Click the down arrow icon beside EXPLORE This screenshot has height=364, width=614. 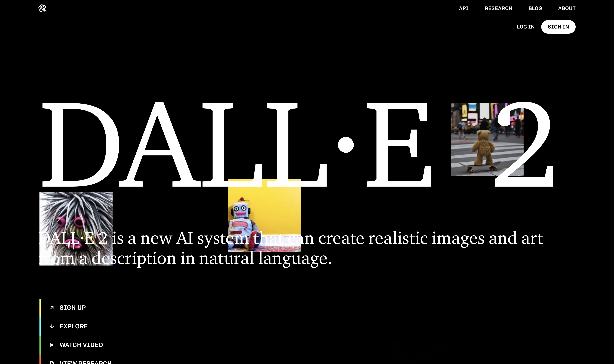point(52,326)
